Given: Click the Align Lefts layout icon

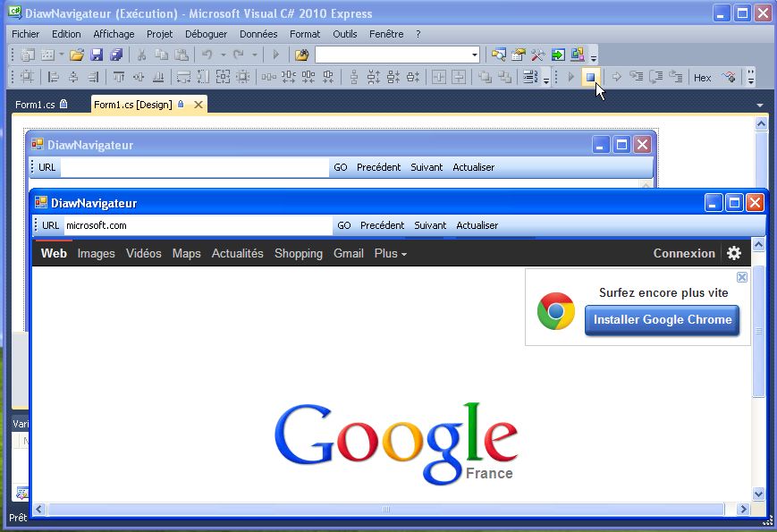Looking at the screenshot, I should [54, 77].
